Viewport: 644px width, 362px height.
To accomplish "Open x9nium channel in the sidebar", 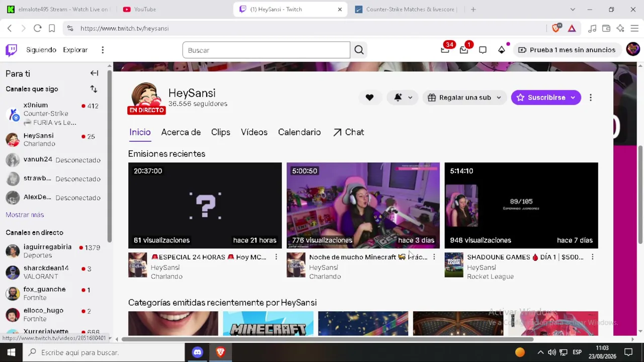I will pyautogui.click(x=53, y=114).
